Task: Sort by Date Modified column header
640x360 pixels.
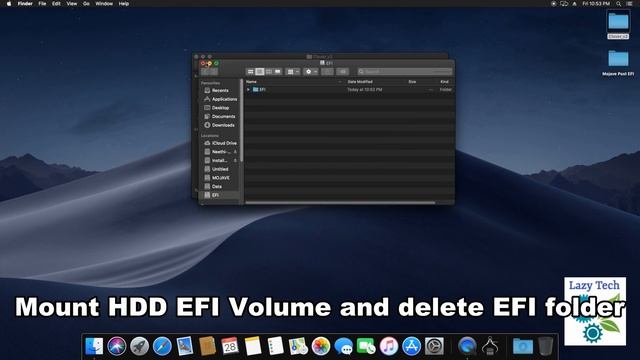Action: point(360,82)
